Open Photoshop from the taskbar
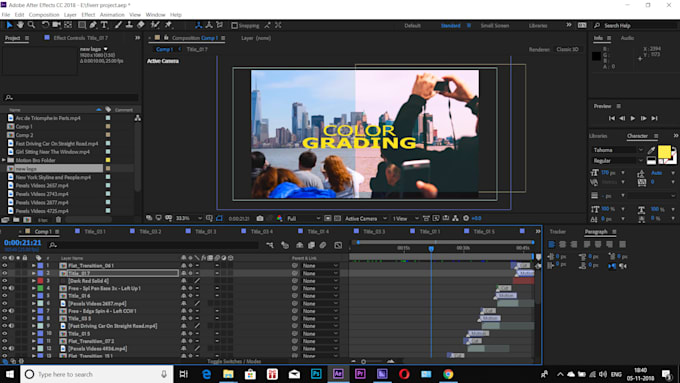 pos(316,374)
